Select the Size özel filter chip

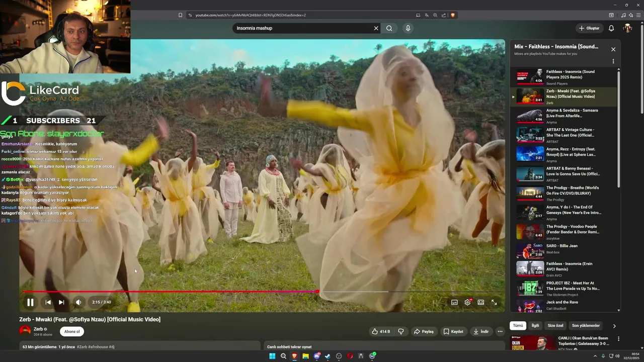555,326
